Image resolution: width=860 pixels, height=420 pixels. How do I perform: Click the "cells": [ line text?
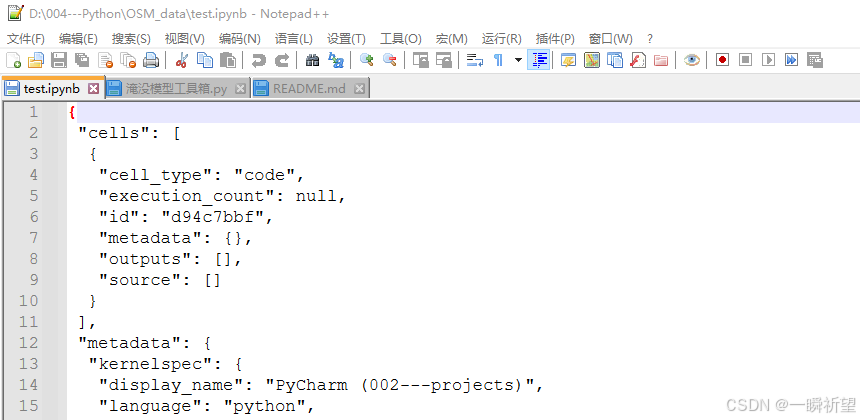(129, 133)
